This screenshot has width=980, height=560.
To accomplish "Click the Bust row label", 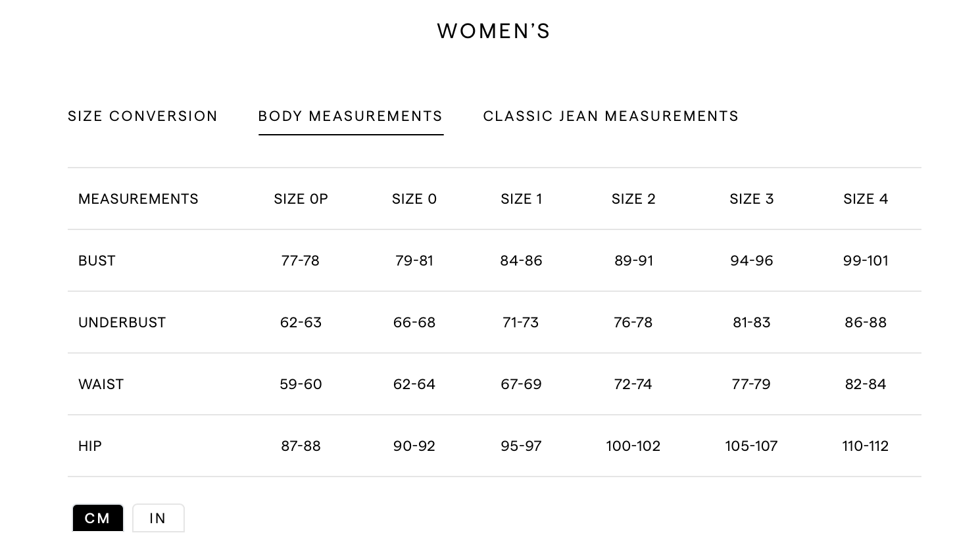I will pos(97,261).
